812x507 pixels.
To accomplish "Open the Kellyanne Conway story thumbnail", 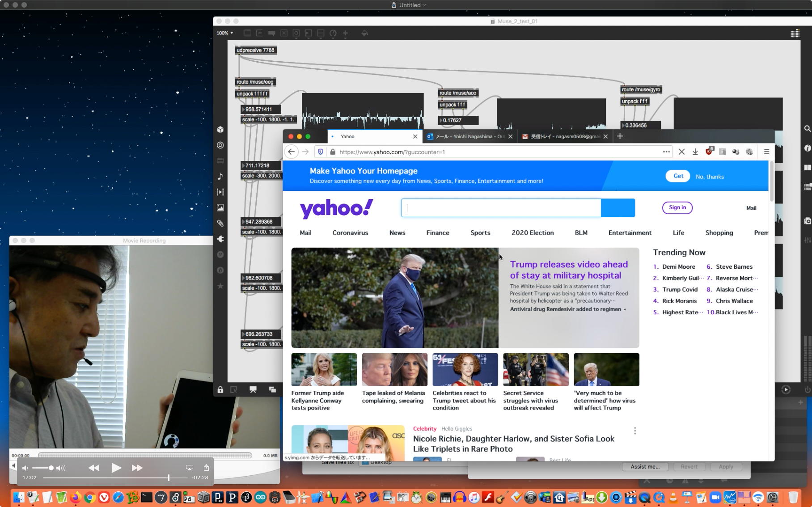I will click(x=324, y=370).
